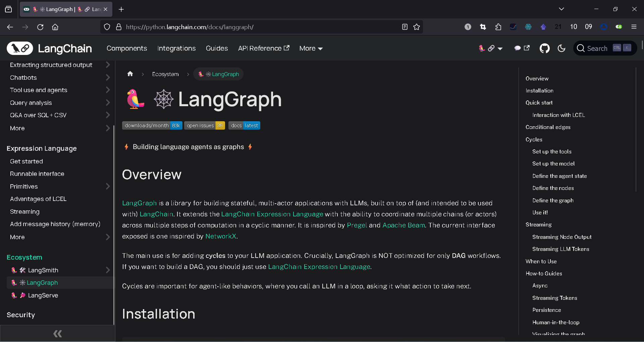644x342 pixels.
Task: Toggle reader view icon
Action: [x=405, y=27]
